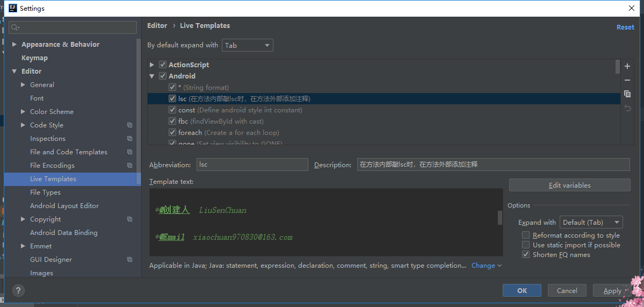Expand Appearance & Behavior settings section
The image size is (644, 307).
tap(15, 45)
